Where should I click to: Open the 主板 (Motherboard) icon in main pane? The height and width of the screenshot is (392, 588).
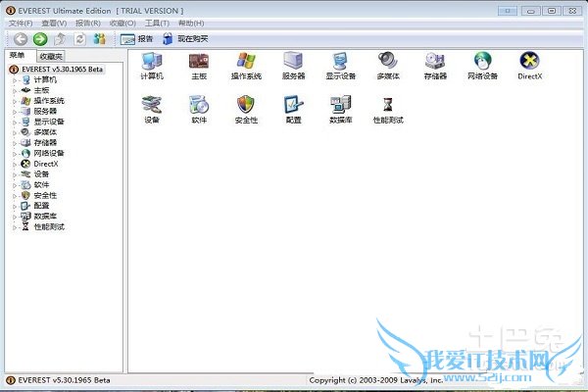click(x=199, y=66)
